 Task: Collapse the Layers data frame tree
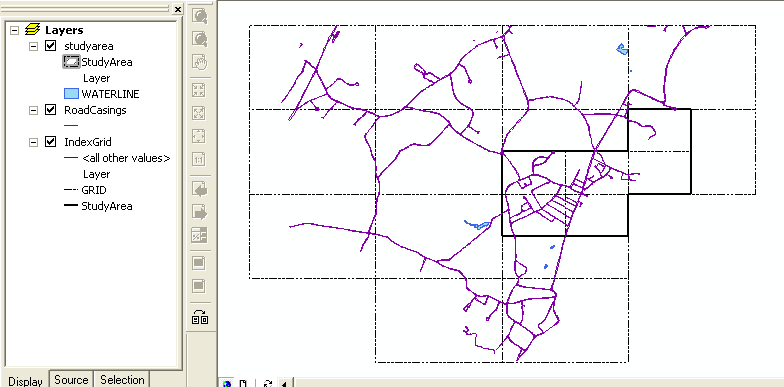point(14,30)
